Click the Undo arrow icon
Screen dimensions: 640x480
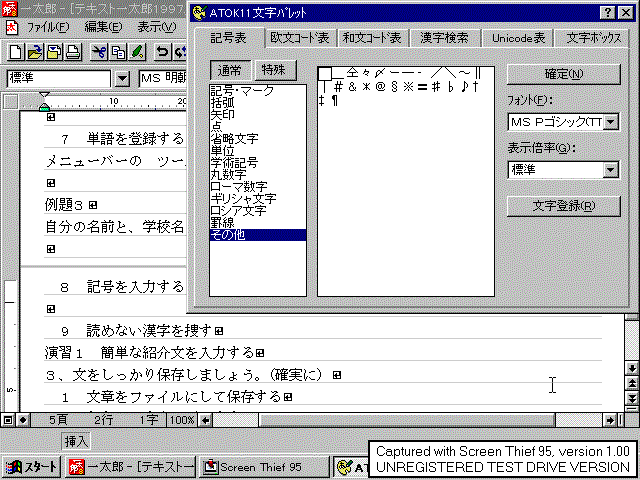(163, 52)
